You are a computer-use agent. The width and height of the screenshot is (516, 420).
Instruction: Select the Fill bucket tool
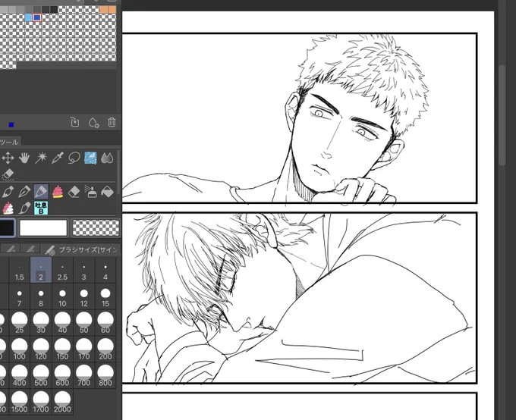click(x=107, y=191)
